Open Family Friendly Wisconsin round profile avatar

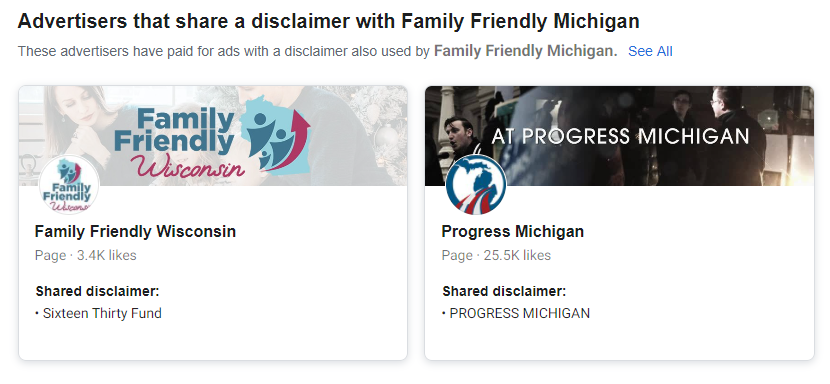(x=69, y=185)
